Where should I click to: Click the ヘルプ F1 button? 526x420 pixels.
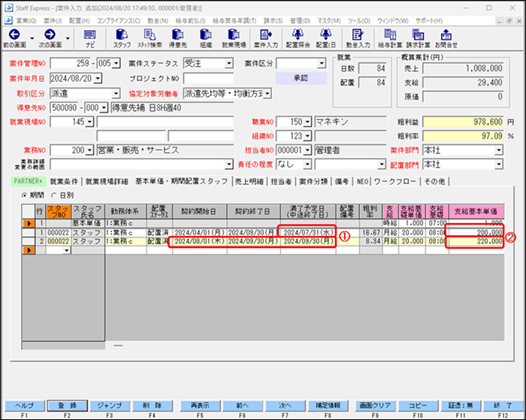pos(25,405)
